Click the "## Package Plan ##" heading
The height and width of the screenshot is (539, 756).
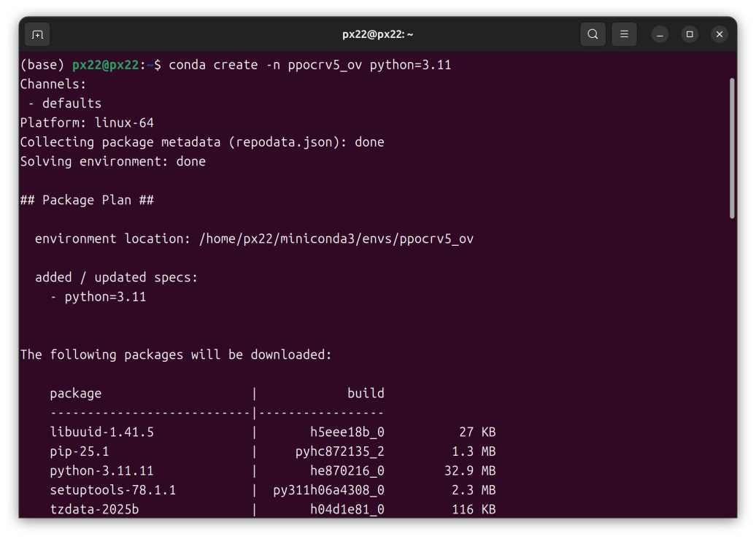87,200
